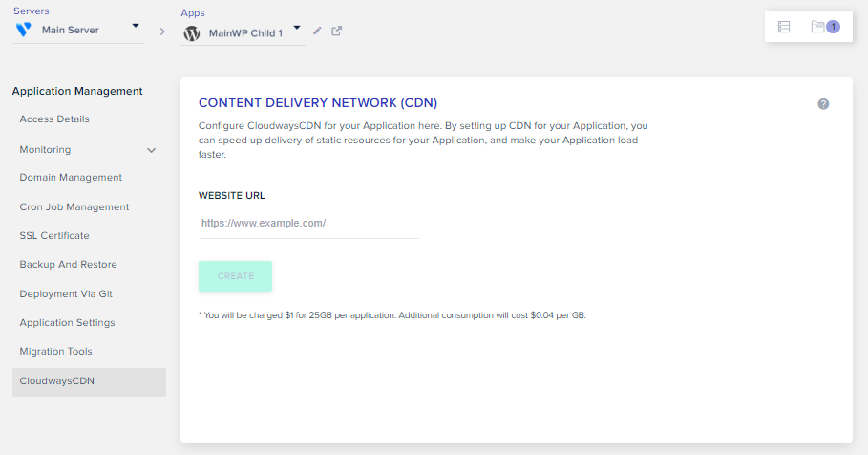Click the MainWP Child 1 app name

[x=245, y=33]
